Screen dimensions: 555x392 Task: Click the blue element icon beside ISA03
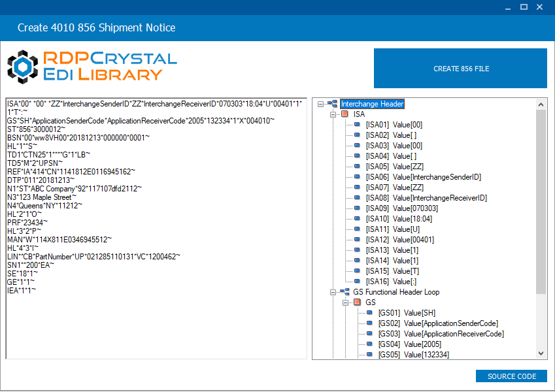click(357, 146)
